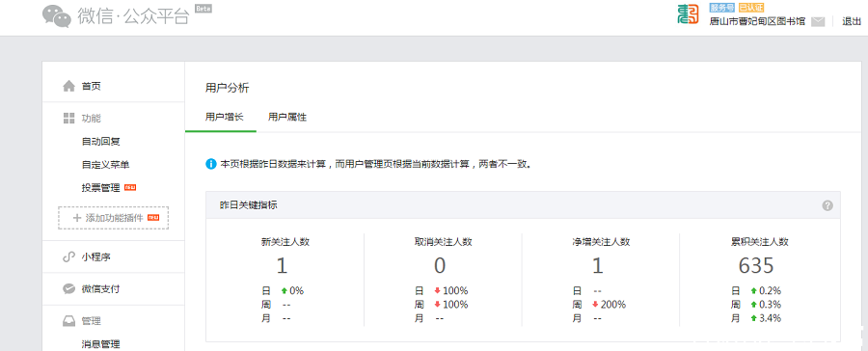Click the help question mark icon
The height and width of the screenshot is (351, 868).
tap(827, 205)
